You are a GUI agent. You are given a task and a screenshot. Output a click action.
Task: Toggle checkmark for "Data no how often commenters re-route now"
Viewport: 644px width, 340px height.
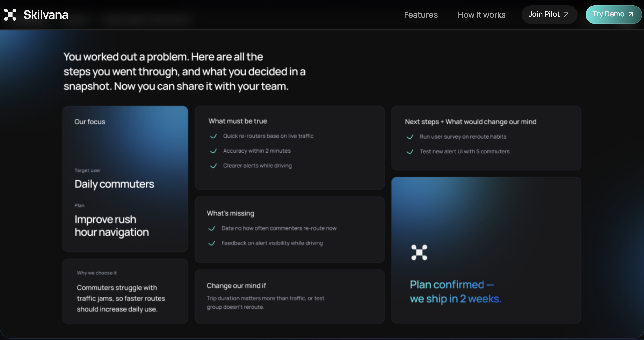pyautogui.click(x=212, y=228)
